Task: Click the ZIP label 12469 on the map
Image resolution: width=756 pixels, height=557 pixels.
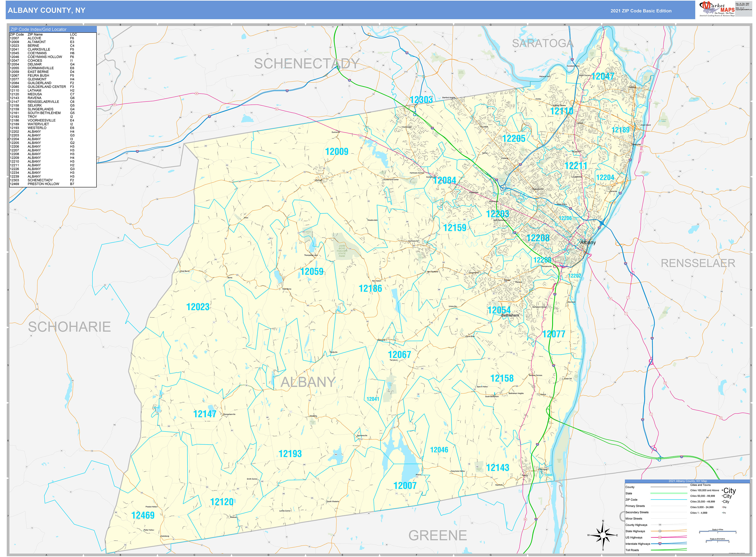Action: coord(143,515)
